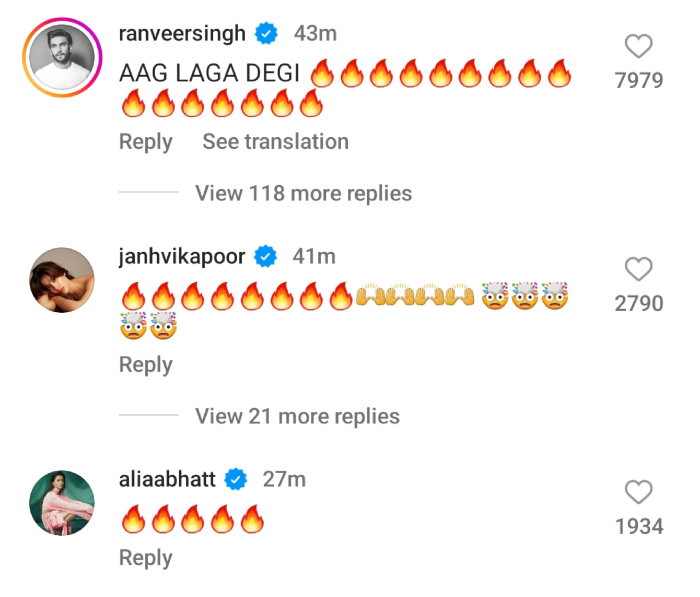Click ranveersingh's blue verified badge
Screen dimensions: 700x597
click(x=265, y=34)
